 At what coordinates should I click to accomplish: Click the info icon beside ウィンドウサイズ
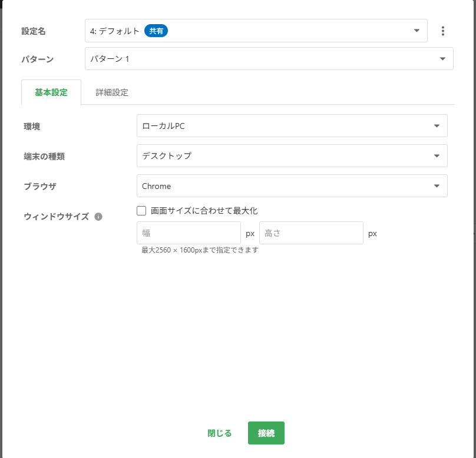click(98, 217)
